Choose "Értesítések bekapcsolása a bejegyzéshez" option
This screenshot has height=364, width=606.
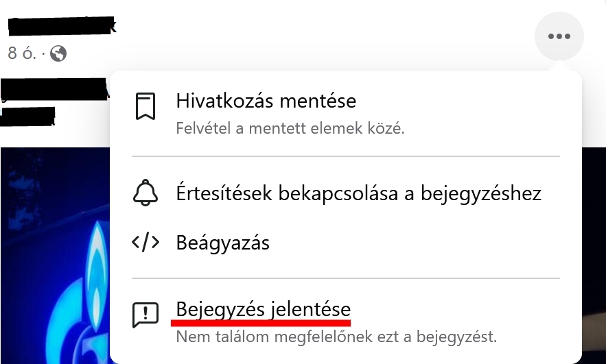(346, 193)
